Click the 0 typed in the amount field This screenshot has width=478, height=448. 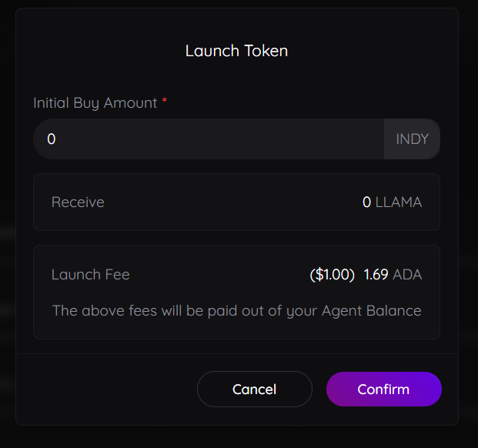coord(52,139)
